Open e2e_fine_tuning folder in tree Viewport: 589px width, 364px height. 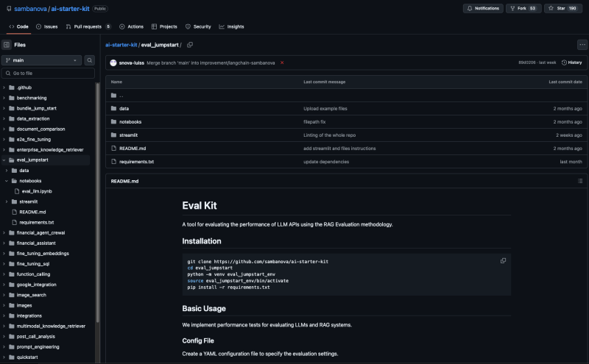click(x=33, y=139)
